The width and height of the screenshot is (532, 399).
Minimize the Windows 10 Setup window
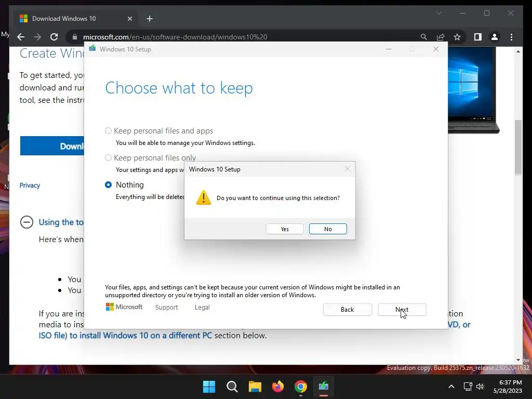(x=389, y=49)
